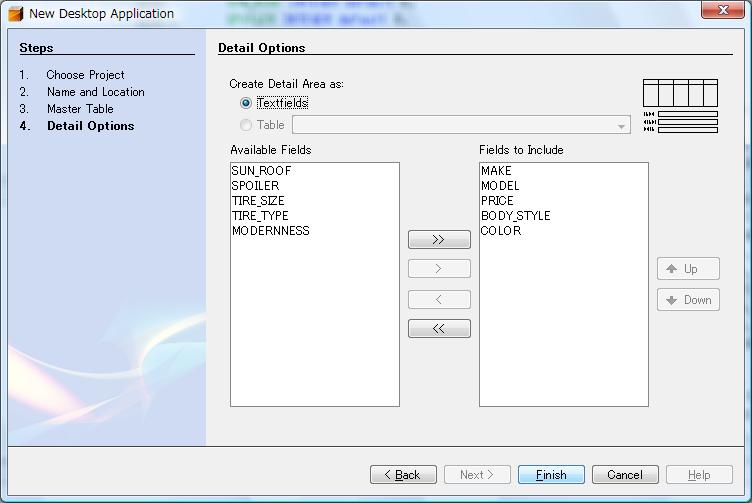Viewport: 752px width, 503px height.
Task: Open the Table combo box dropdown
Action: 621,126
